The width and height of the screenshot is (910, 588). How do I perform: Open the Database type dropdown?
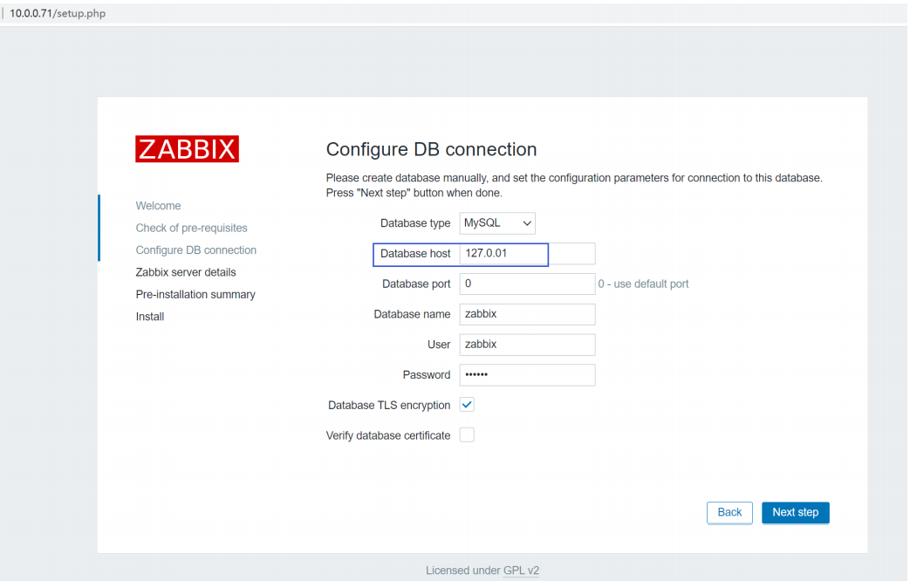click(x=497, y=223)
